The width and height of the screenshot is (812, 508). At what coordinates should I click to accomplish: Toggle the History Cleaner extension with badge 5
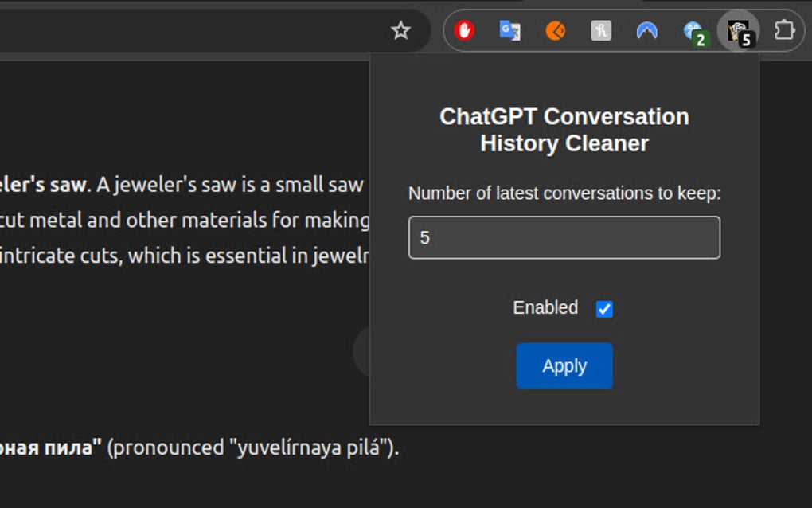point(739,32)
